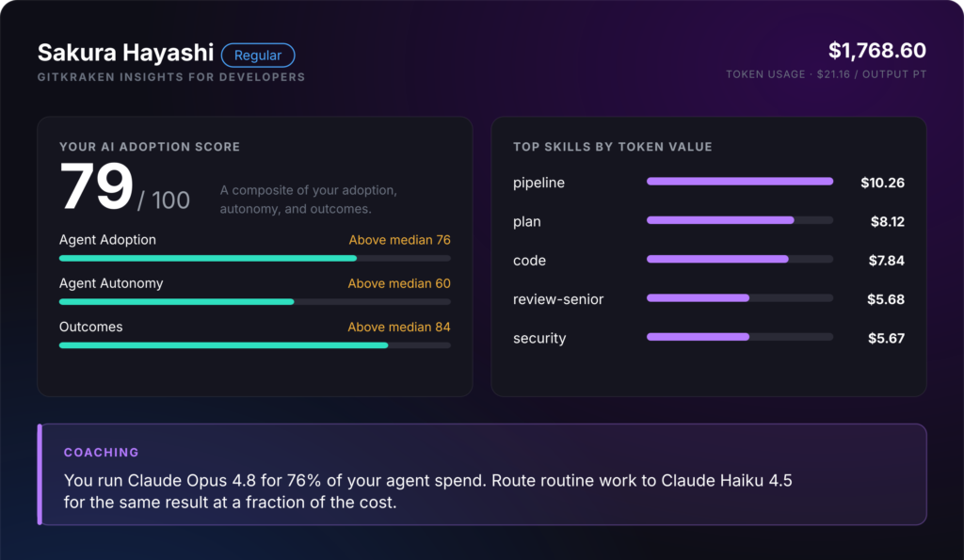Click the $1,768.60 token usage total

[876, 51]
